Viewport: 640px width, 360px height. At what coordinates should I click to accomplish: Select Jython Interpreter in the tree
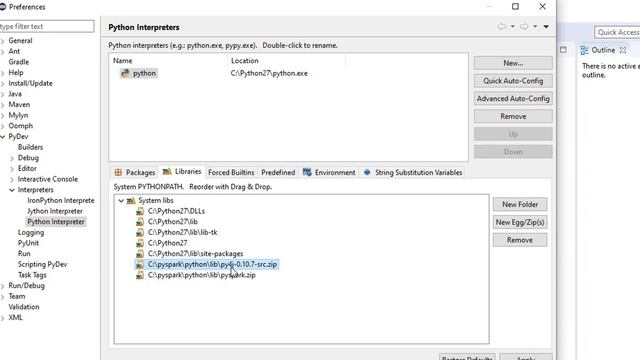(55, 211)
